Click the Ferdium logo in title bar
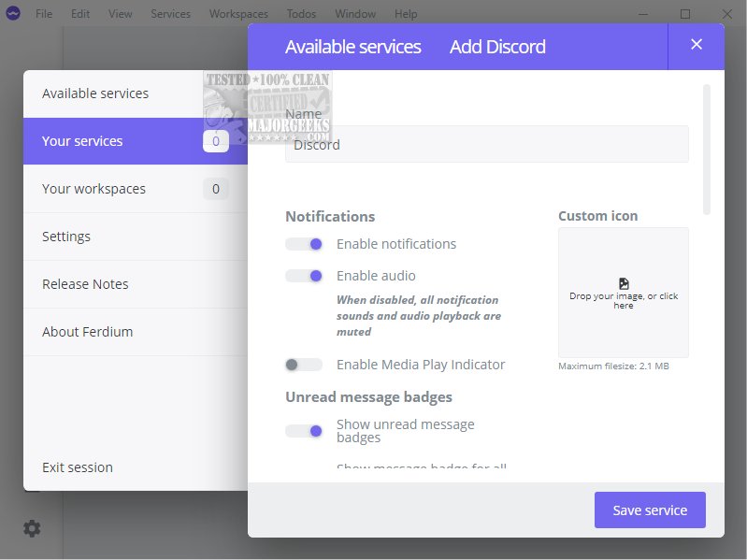 pos(13,14)
